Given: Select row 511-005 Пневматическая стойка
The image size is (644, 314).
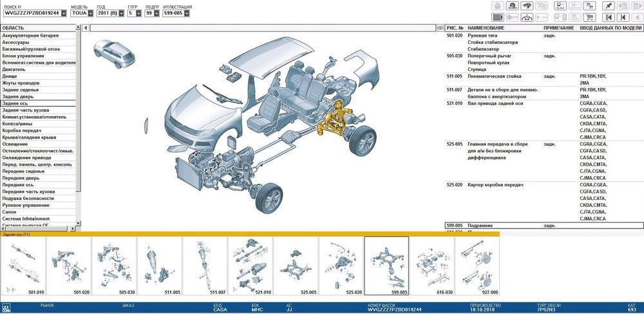Looking at the screenshot, I should click(544, 80).
